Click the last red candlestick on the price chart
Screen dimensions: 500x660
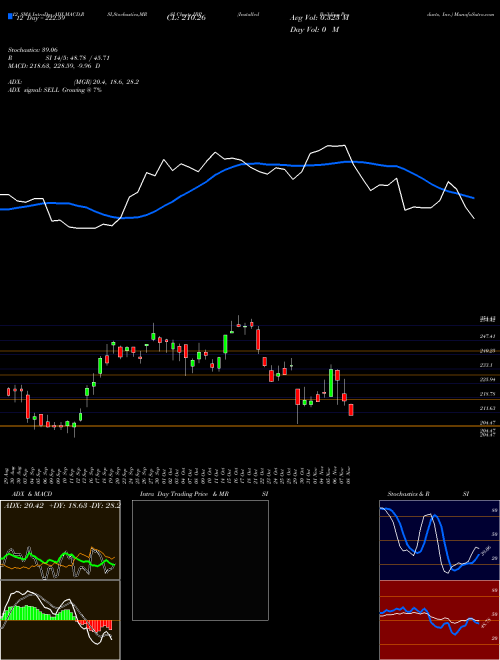(x=351, y=410)
